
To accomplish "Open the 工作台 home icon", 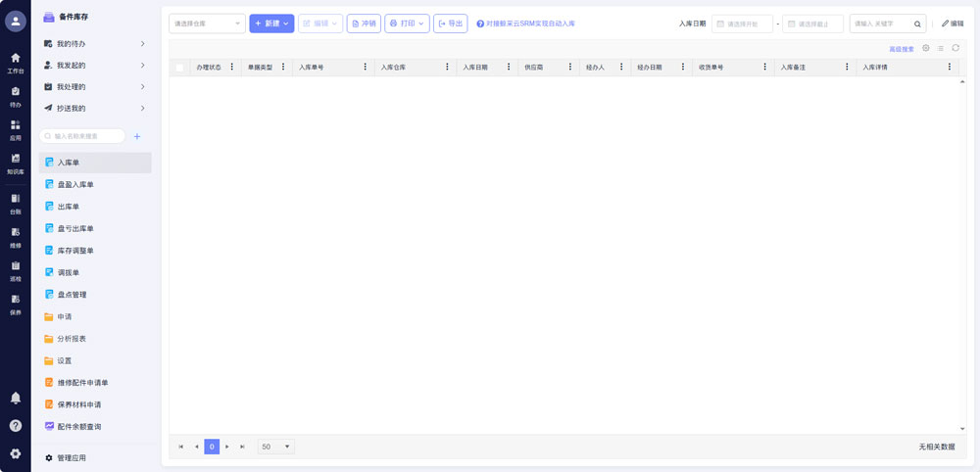I will click(15, 61).
